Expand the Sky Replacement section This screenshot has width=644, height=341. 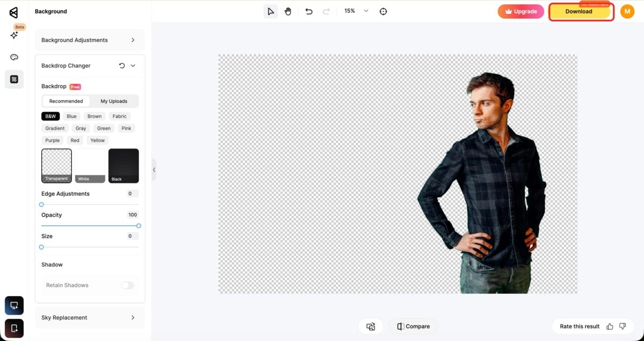[x=89, y=317]
